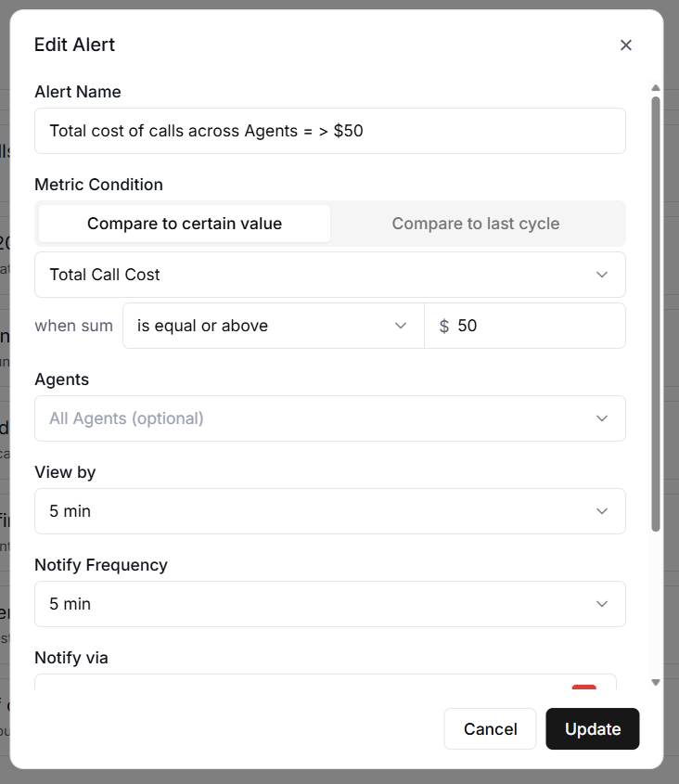Click the Total Call Cost dropdown chevron
The height and width of the screenshot is (784, 679).
(x=602, y=275)
